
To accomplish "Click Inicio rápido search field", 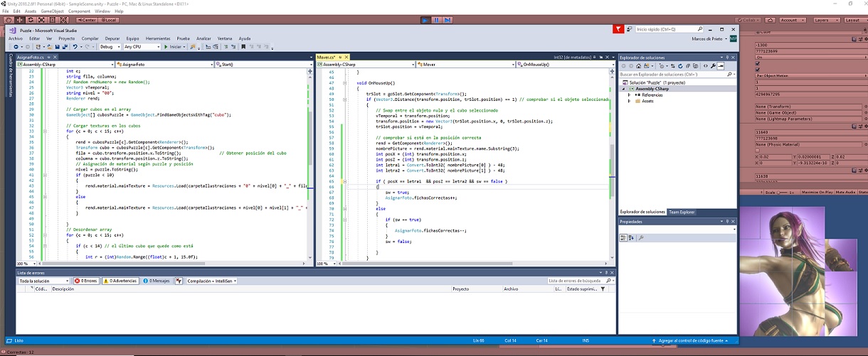I will [x=669, y=29].
